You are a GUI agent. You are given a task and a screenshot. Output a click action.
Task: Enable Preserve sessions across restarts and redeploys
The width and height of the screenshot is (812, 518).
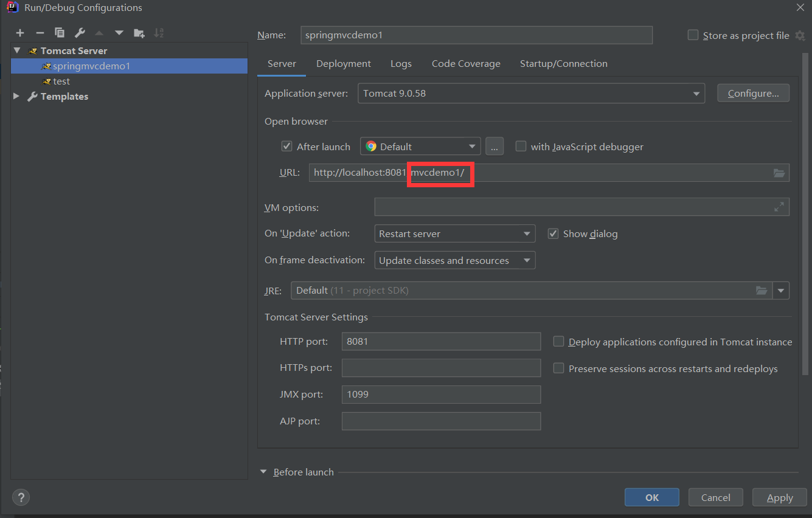[558, 368]
